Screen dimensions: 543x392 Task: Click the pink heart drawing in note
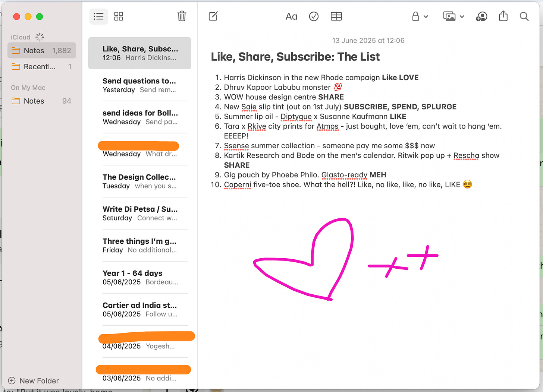(303, 259)
